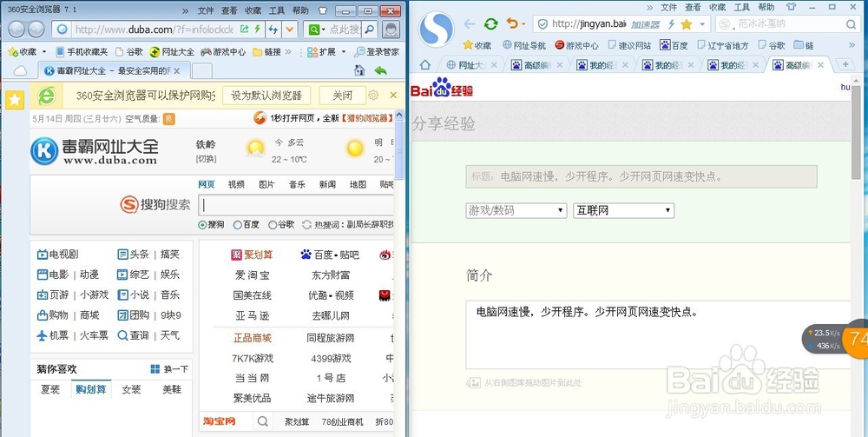Image resolution: width=868 pixels, height=437 pixels.
Task: Click the share icon in 360 address bar
Action: pyautogui.click(x=244, y=29)
